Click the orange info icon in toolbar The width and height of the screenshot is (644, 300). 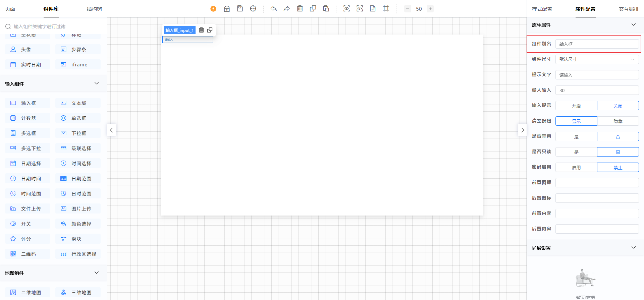tap(213, 9)
